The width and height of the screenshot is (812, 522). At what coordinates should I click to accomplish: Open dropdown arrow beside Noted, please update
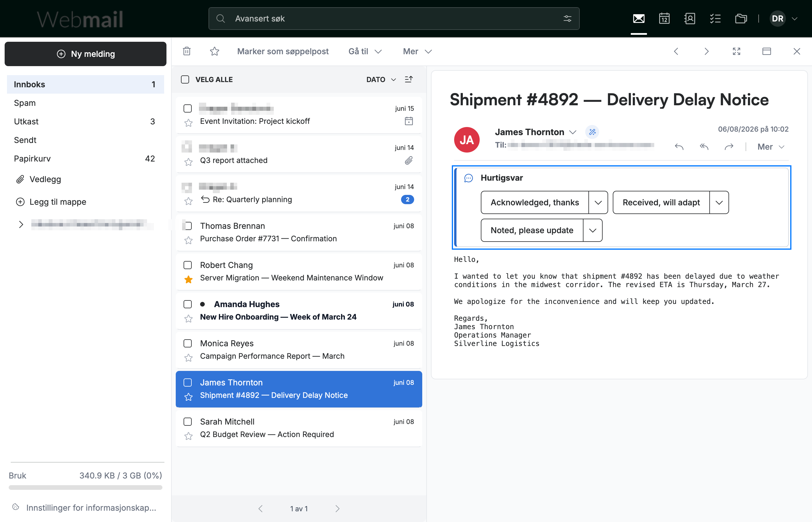(593, 230)
